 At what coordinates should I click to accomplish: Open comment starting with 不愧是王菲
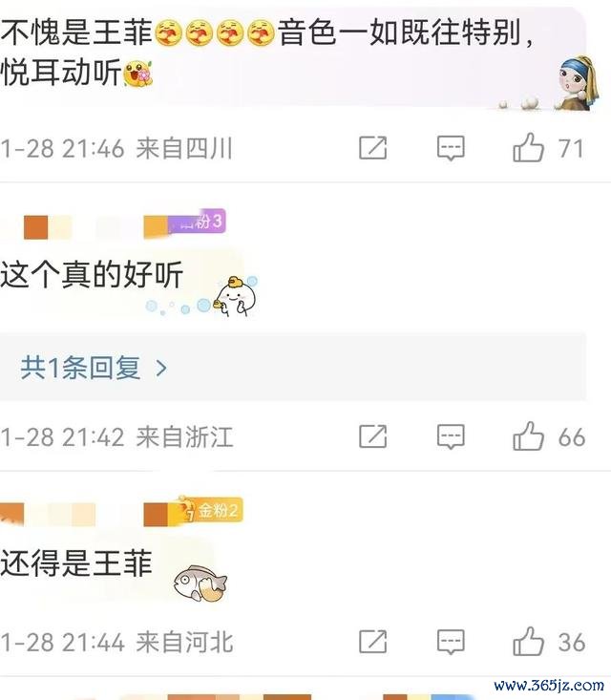[x=267, y=53]
